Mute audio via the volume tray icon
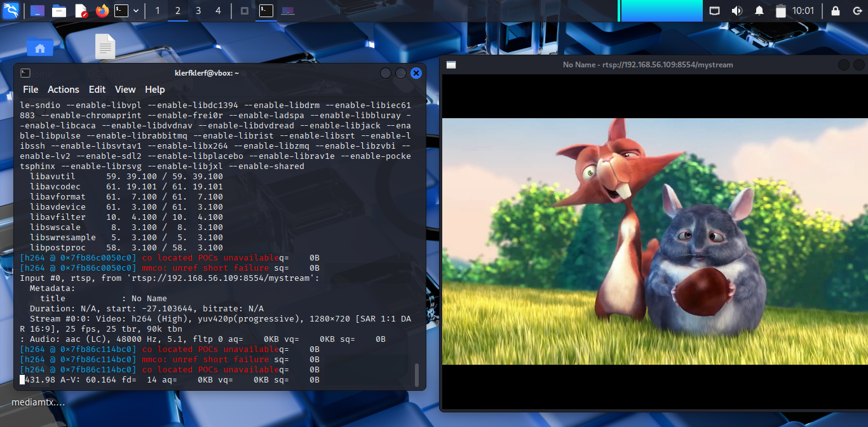The height and width of the screenshot is (427, 868). (736, 11)
